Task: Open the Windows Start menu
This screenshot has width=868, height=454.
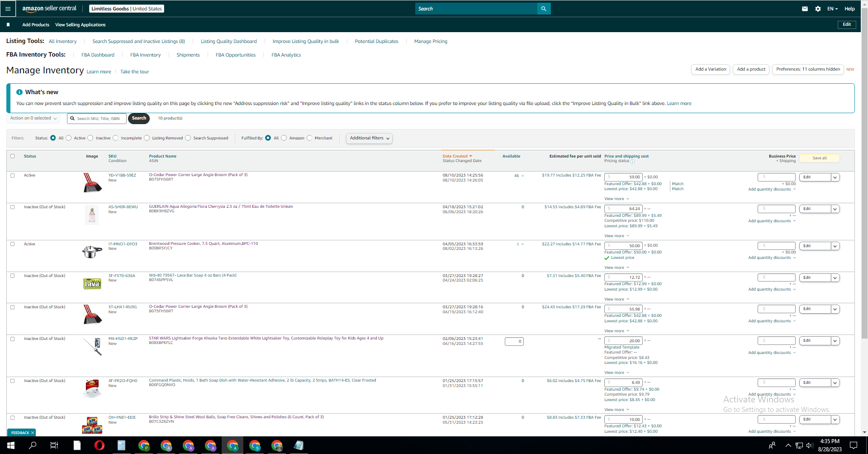Action: (10, 445)
